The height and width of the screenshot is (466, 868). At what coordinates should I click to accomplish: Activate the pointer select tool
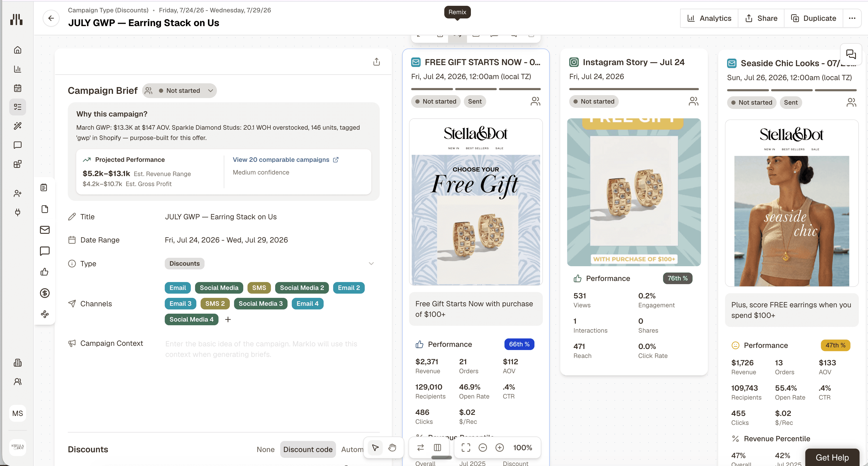point(375,448)
